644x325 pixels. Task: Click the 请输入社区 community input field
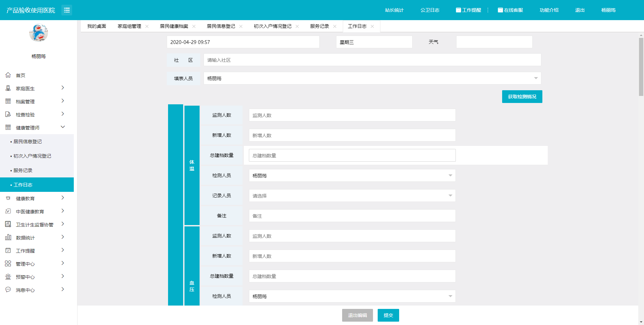tap(372, 60)
